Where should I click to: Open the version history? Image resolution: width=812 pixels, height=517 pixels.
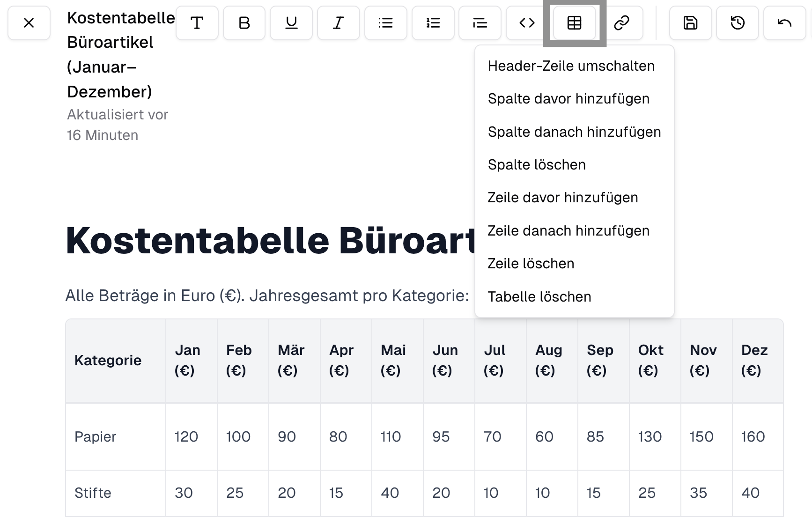coord(737,22)
